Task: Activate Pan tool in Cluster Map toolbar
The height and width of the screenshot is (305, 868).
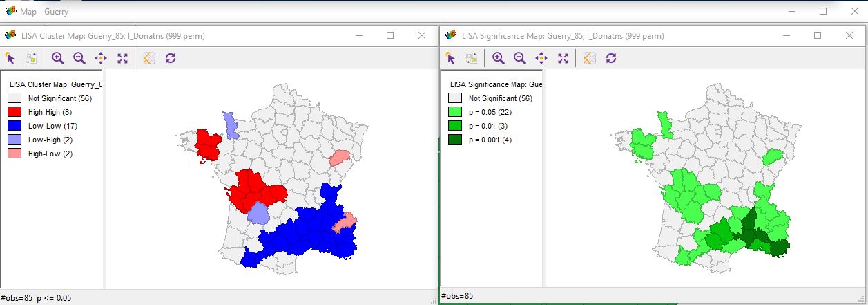Action: 101,58
